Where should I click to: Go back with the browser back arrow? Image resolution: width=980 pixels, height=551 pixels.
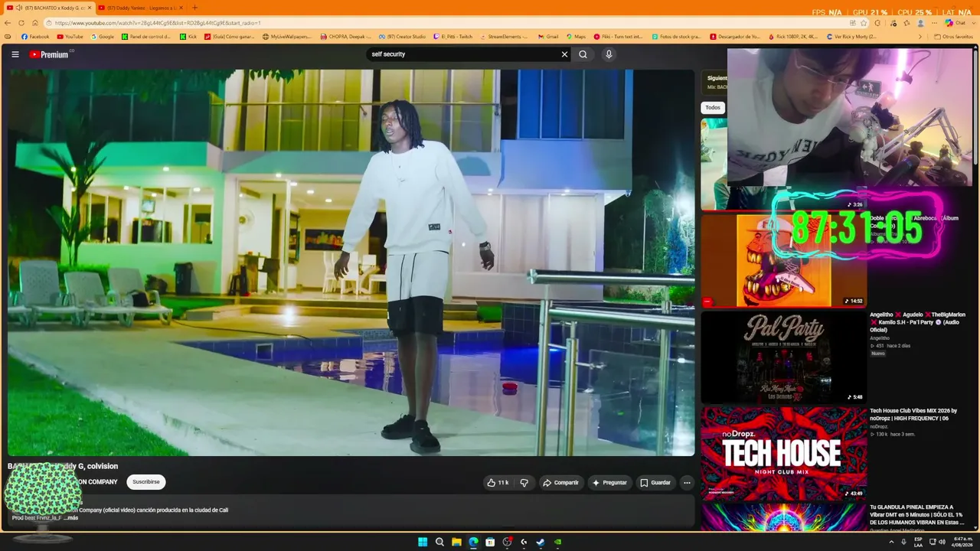[x=8, y=23]
